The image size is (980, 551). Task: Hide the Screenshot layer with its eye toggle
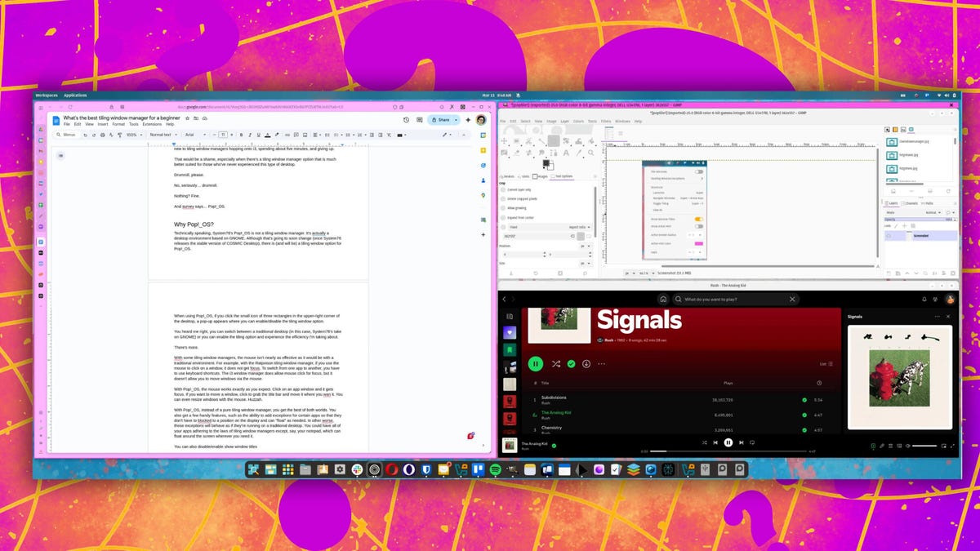pos(889,236)
